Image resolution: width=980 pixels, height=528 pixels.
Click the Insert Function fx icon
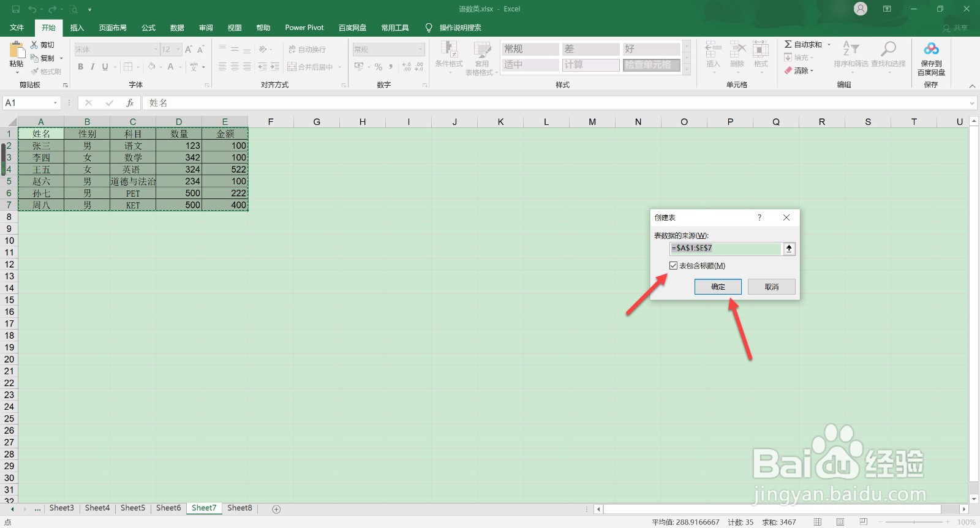tap(130, 103)
